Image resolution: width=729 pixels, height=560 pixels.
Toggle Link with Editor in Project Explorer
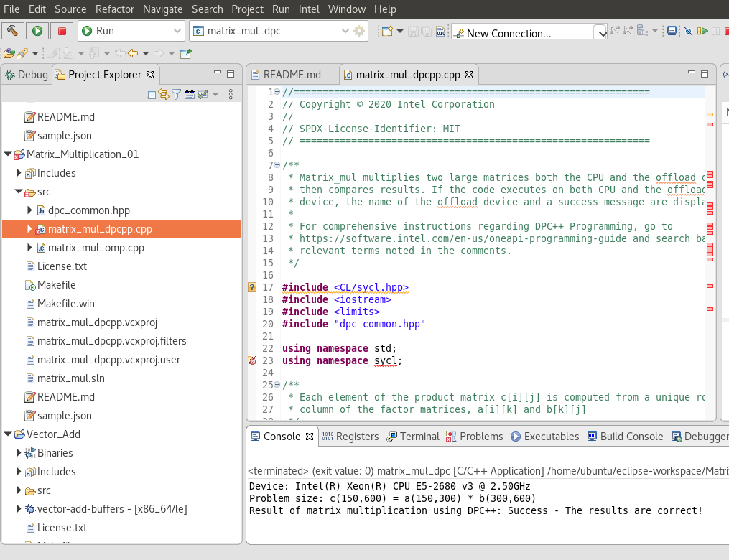pos(164,94)
